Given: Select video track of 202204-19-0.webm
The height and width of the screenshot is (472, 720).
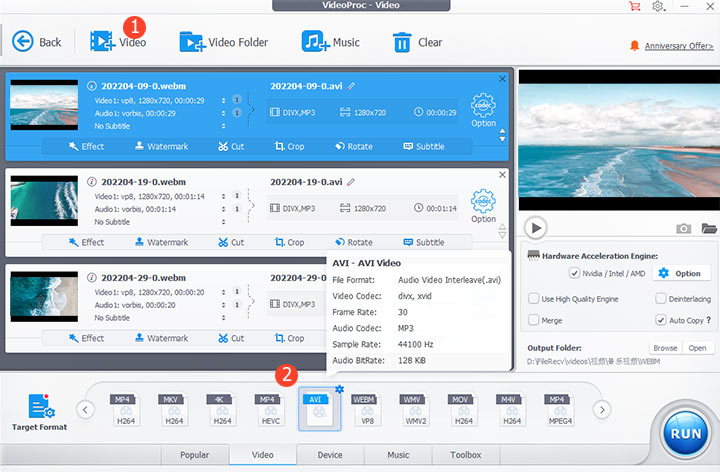Looking at the screenshot, I should 224,196.
